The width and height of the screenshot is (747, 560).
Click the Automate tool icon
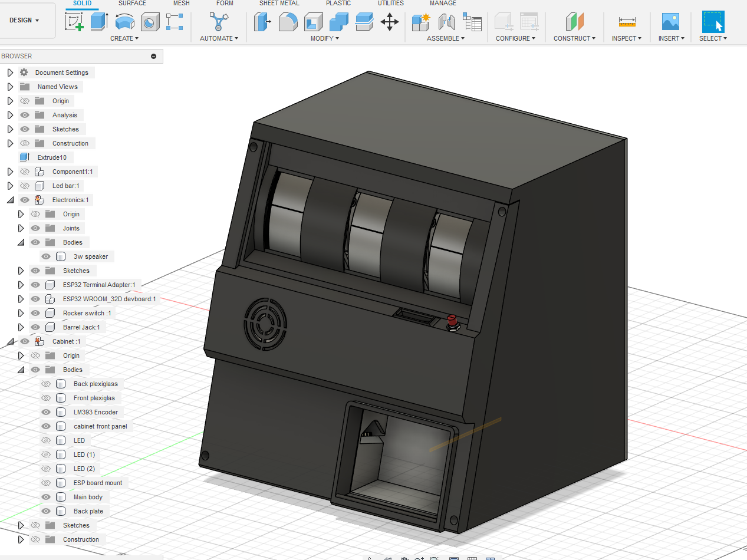coord(219,22)
